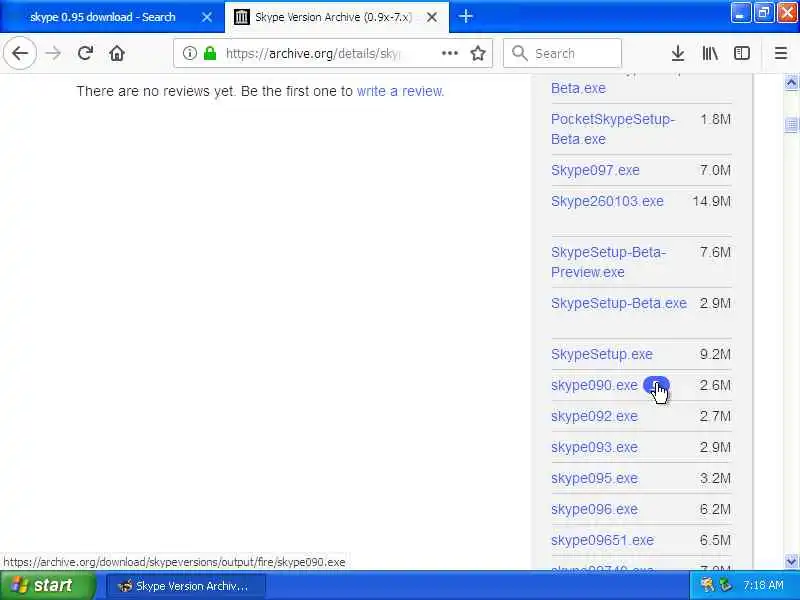Download skype090.exe
This screenshot has height=600, width=800.
(594, 385)
